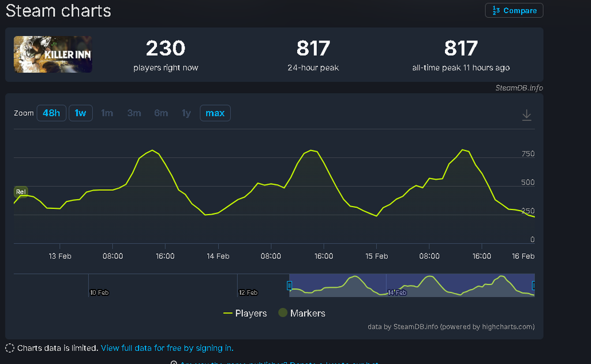Download the chart via the download icon
Screen dimensions: 591x364
coord(526,115)
